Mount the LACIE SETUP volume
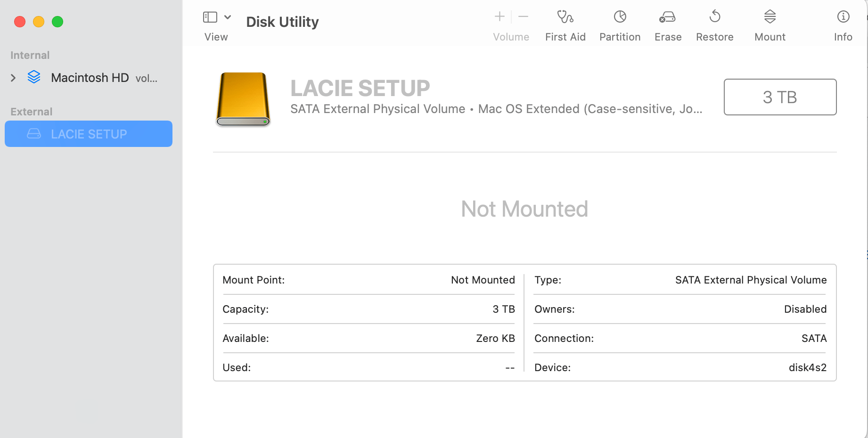 (x=769, y=24)
